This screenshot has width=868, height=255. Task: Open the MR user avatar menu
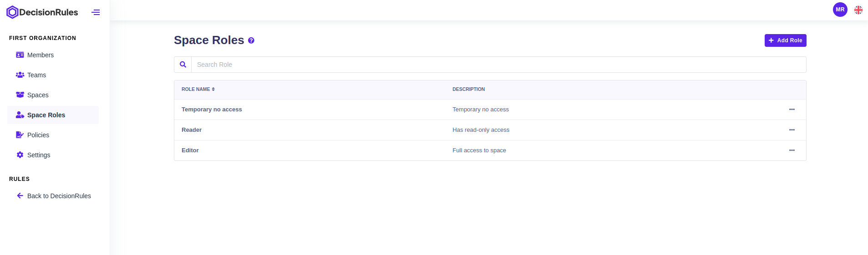coord(840,10)
